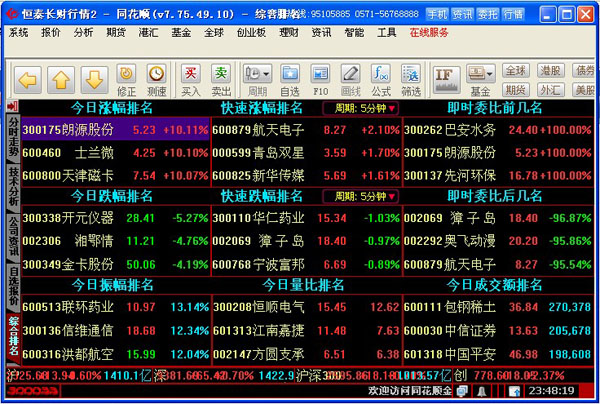Select the 600513 联环药业 row
This screenshot has width=600, height=404.
(x=116, y=307)
